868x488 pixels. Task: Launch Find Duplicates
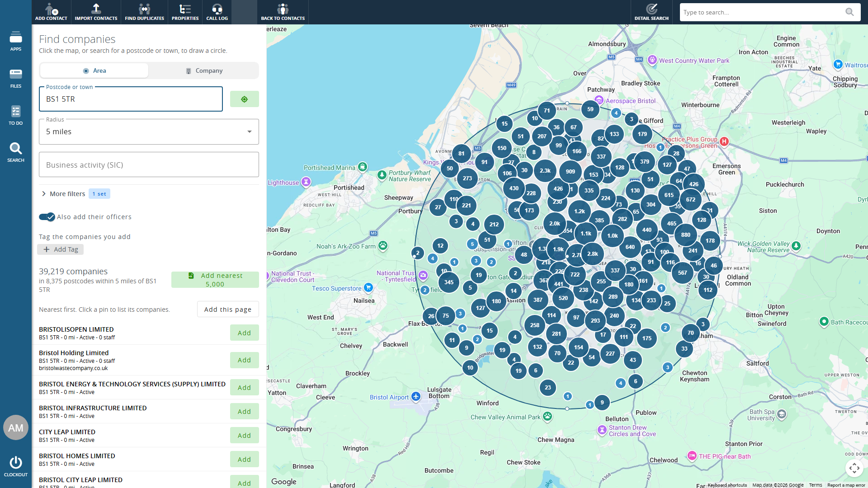pos(145,12)
